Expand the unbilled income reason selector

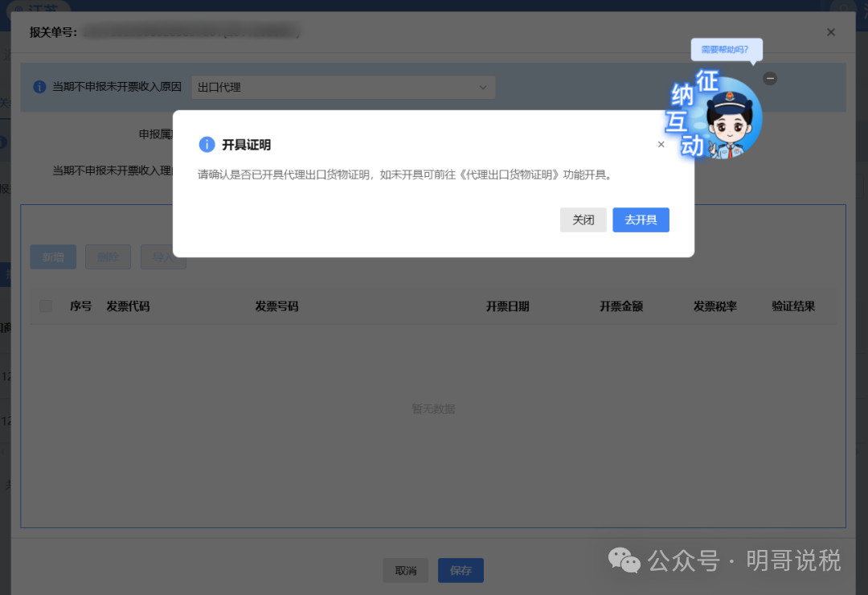coord(481,87)
